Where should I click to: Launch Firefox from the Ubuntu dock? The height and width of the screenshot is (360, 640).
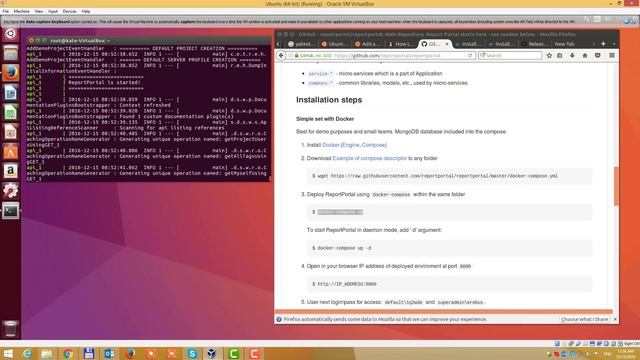click(10, 73)
